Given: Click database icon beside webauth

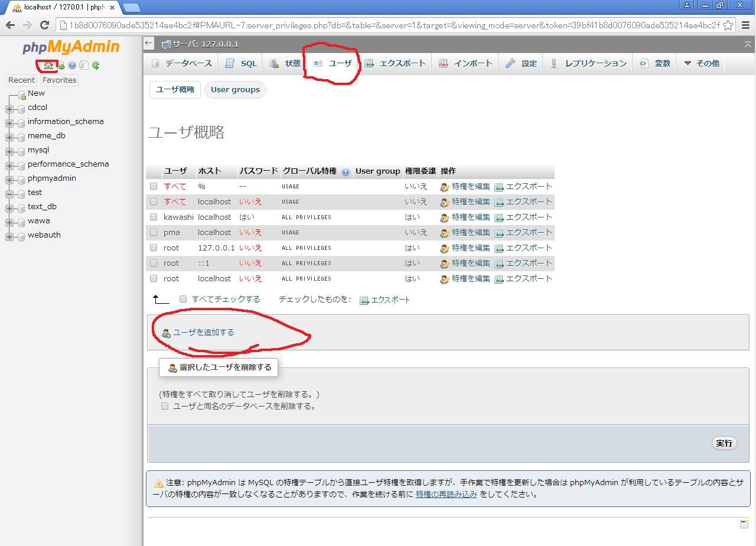Looking at the screenshot, I should tap(21, 236).
